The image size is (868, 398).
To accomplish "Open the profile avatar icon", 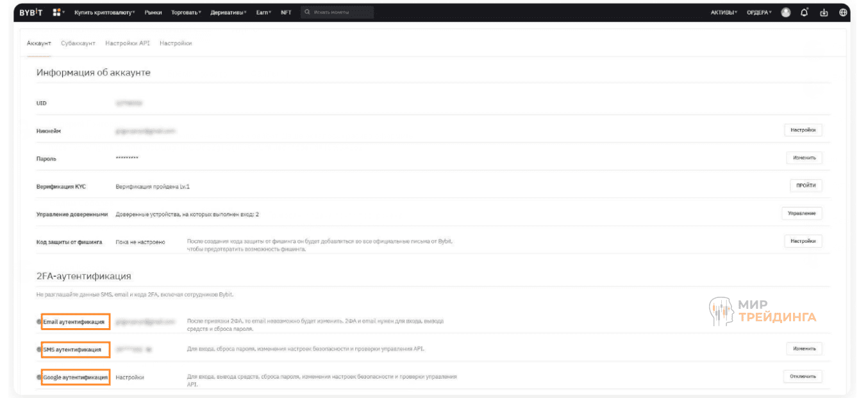I will (785, 12).
